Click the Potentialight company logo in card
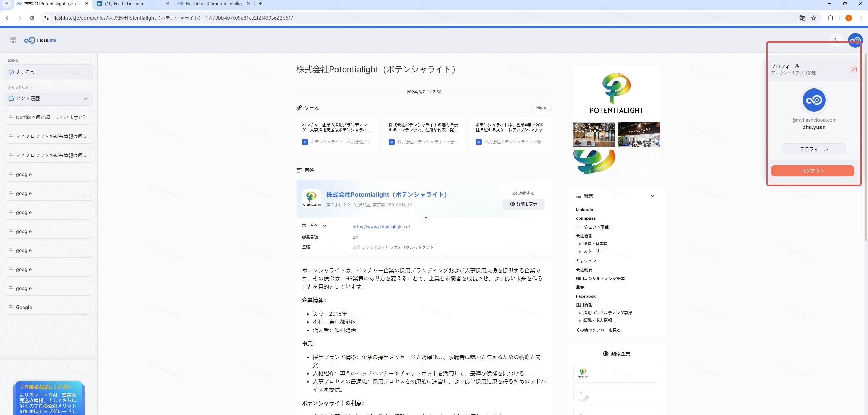Screen dimensions: 868x415 (311, 198)
